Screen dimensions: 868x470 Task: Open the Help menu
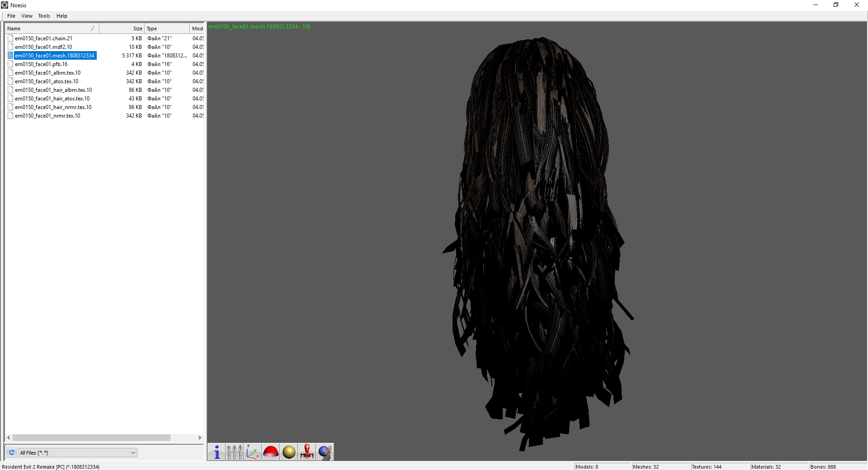tap(62, 16)
